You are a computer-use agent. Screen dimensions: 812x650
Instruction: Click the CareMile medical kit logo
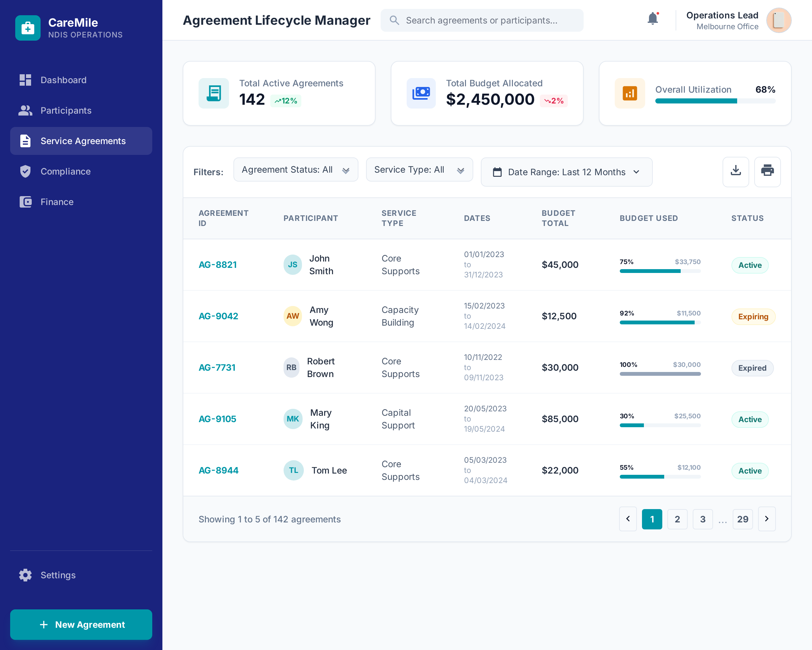click(x=28, y=28)
